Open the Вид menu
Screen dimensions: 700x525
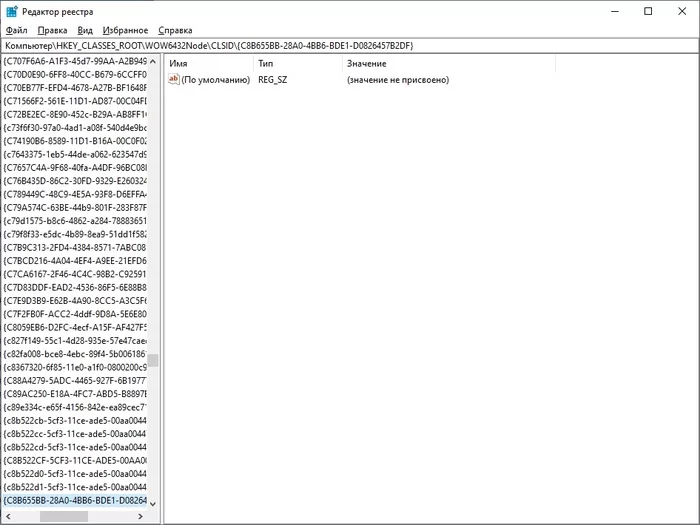pyautogui.click(x=85, y=31)
